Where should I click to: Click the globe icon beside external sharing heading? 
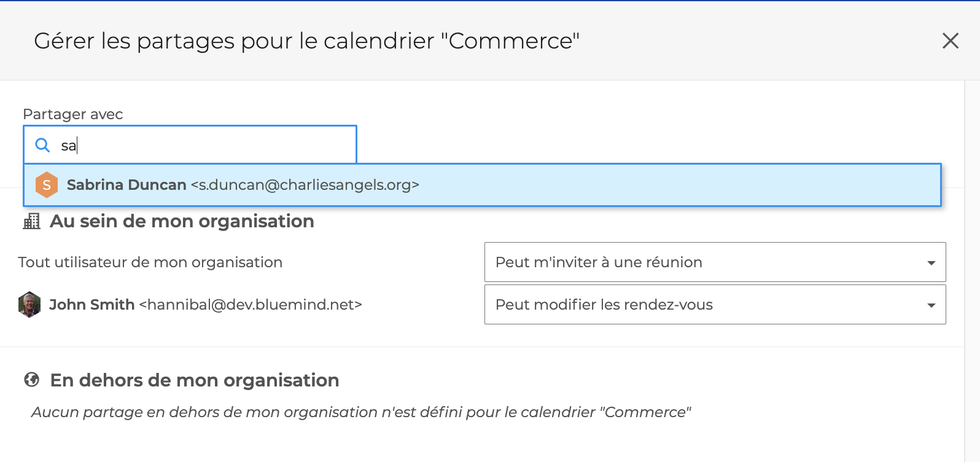pyautogui.click(x=32, y=380)
